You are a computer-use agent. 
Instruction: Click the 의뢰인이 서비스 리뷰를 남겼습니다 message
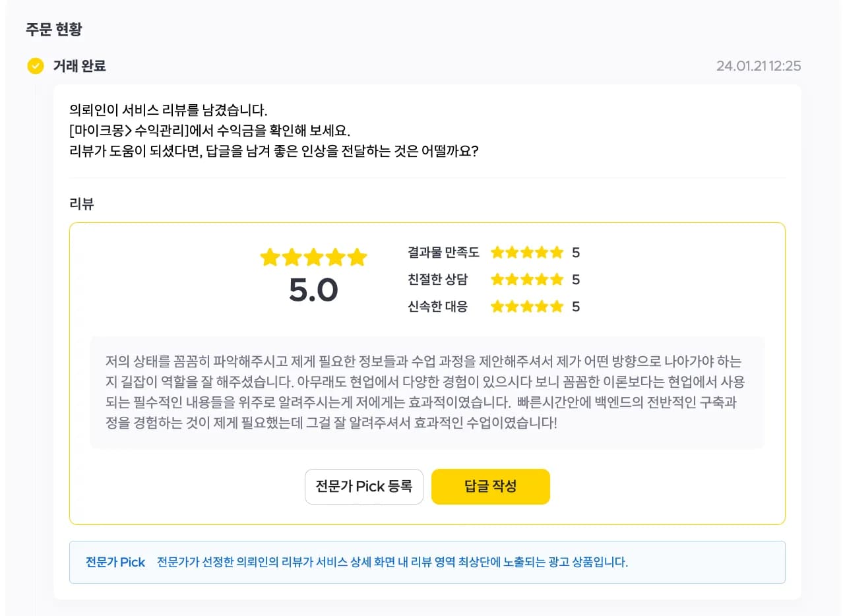tap(168, 109)
